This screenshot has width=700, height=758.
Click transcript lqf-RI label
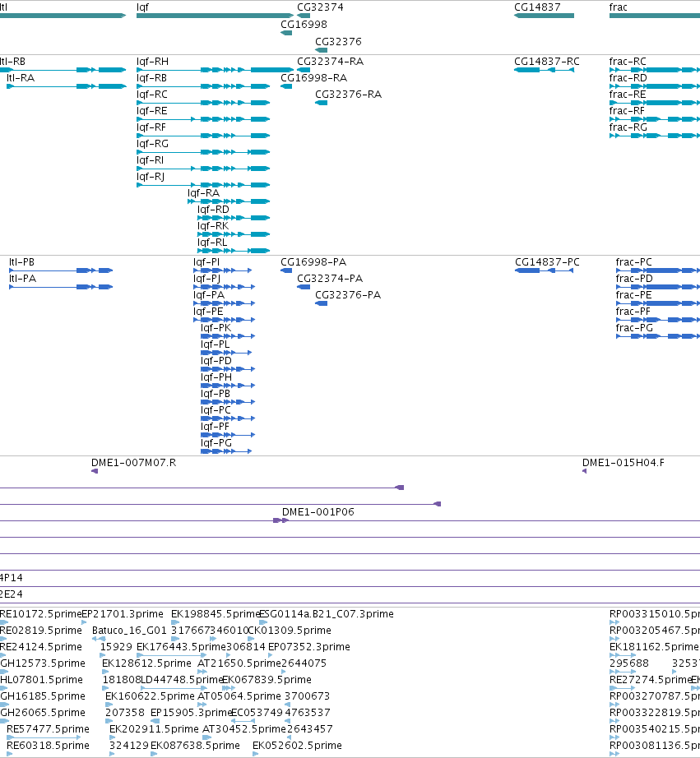(150, 160)
